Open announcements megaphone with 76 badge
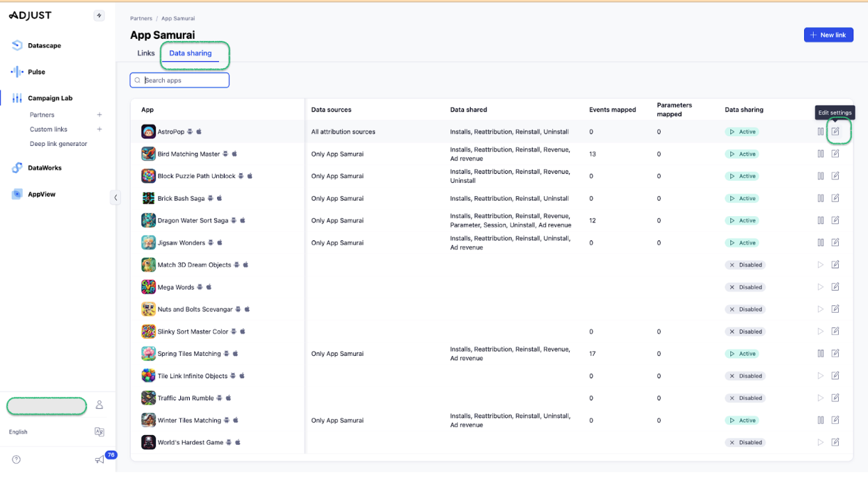 101,459
